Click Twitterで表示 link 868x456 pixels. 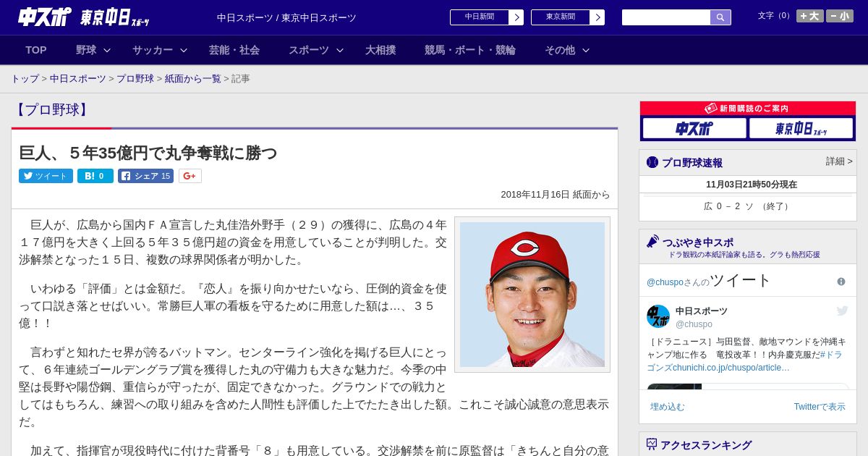point(820,407)
